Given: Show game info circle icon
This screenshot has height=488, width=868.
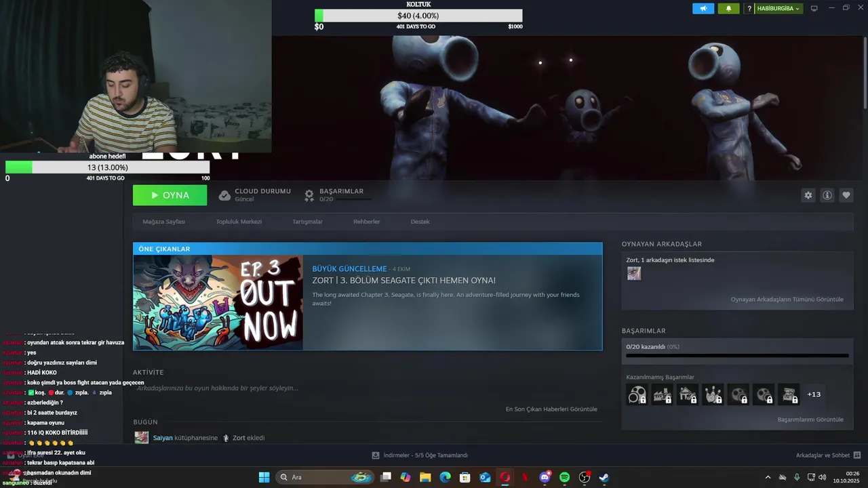Looking at the screenshot, I should (x=827, y=195).
